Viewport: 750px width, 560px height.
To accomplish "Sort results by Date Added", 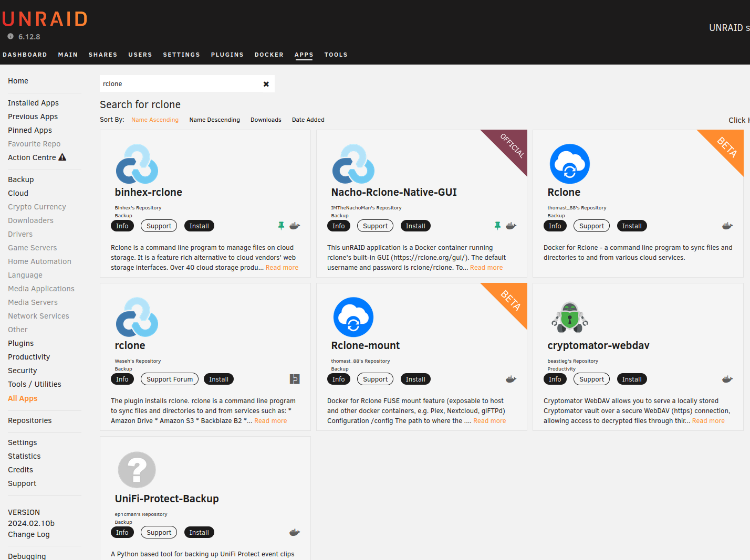I will tap(308, 120).
